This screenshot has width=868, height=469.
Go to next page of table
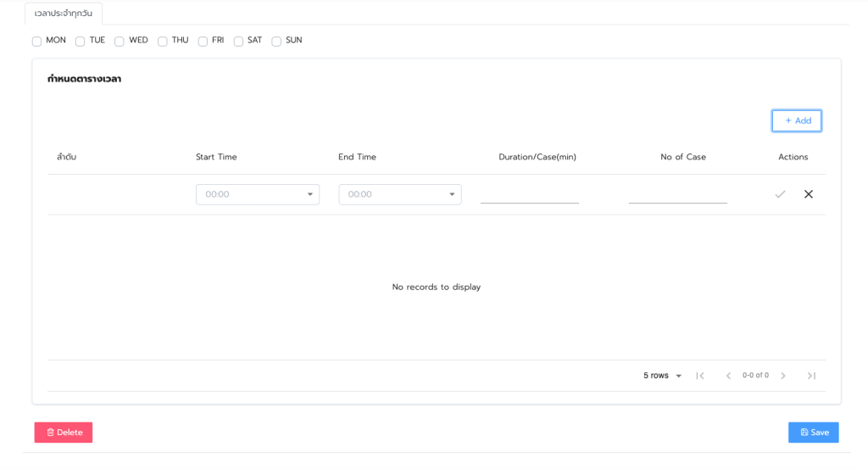tap(783, 376)
